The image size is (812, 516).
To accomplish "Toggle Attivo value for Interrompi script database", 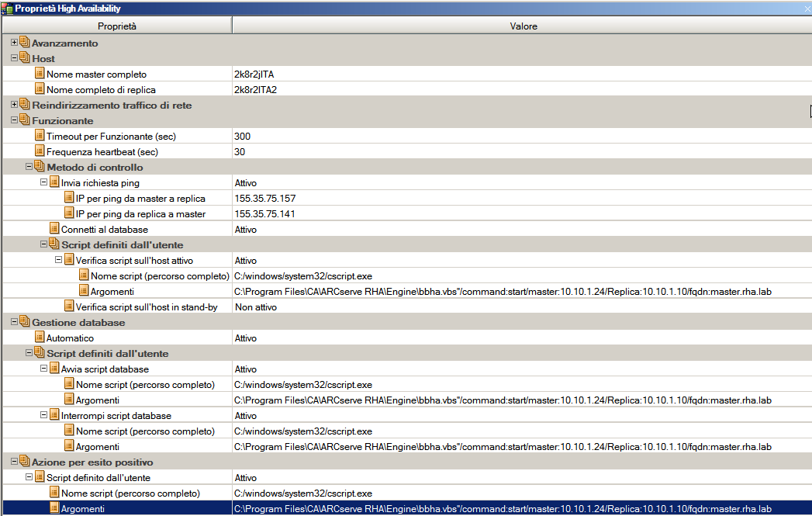I will pos(246,416).
